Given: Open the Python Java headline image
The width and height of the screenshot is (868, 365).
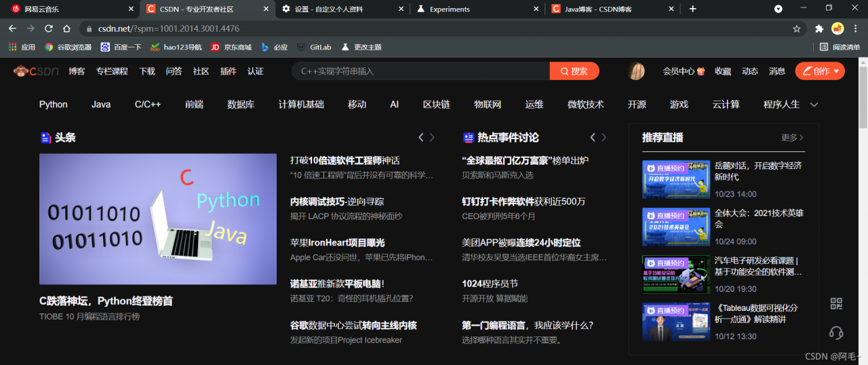Looking at the screenshot, I should tap(158, 218).
